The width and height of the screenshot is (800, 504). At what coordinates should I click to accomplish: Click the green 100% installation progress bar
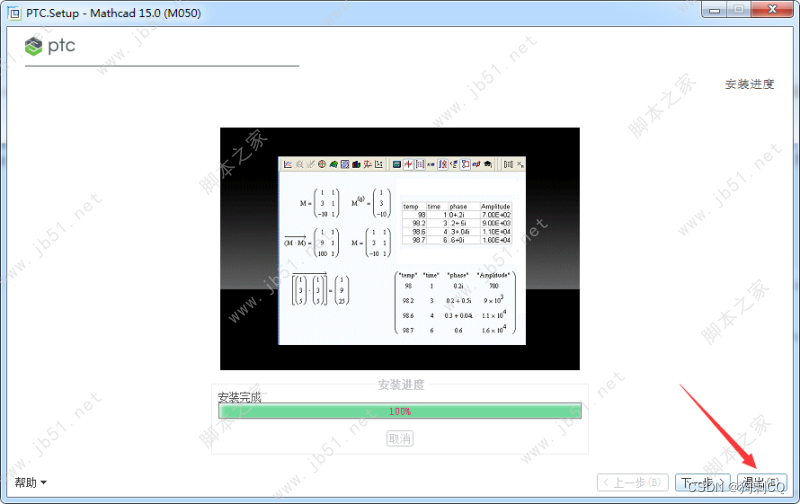pyautogui.click(x=400, y=411)
